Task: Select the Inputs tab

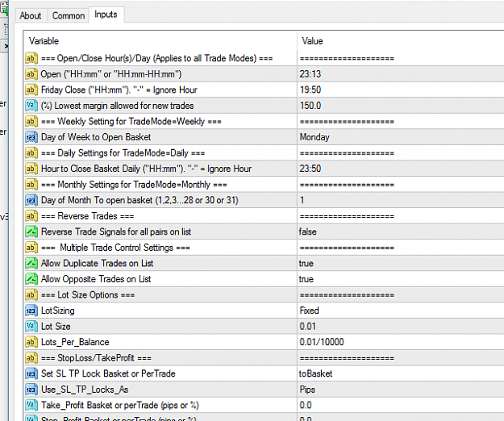Action: click(106, 15)
